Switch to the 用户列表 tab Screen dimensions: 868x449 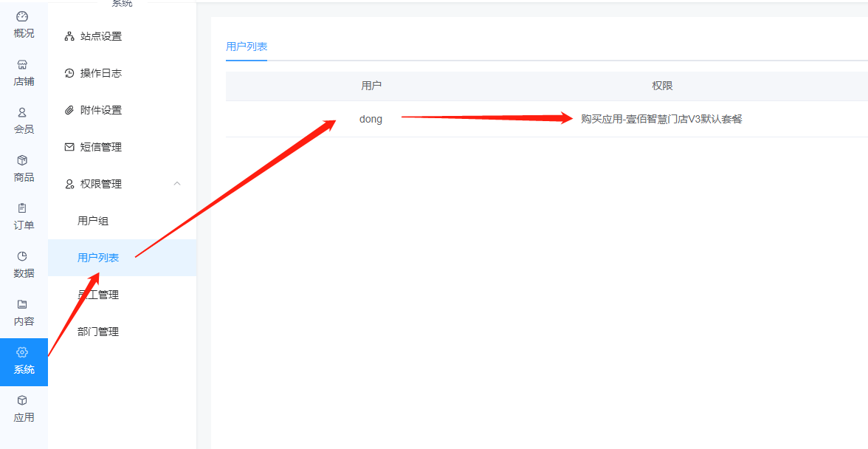coord(247,46)
